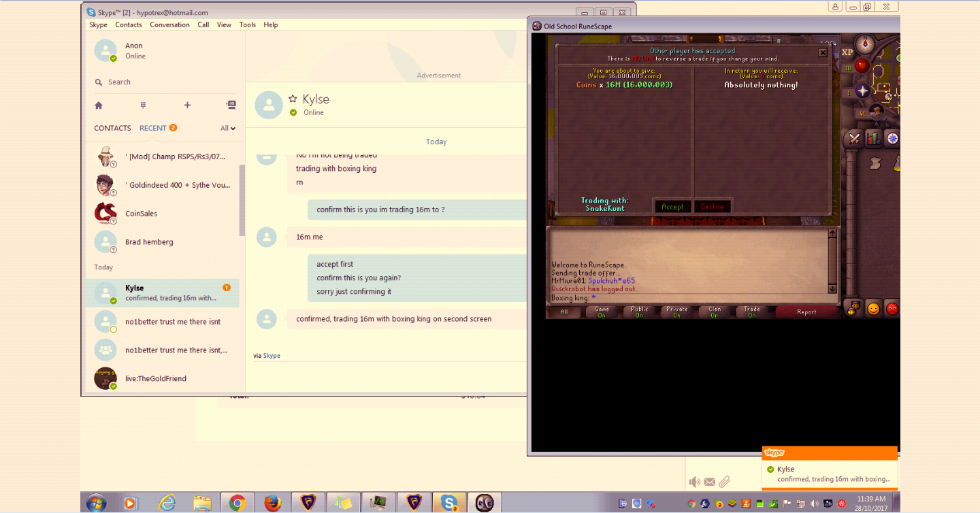Image resolution: width=980 pixels, height=513 pixels.
Task: Open Firefox from the taskbar
Action: (x=273, y=503)
